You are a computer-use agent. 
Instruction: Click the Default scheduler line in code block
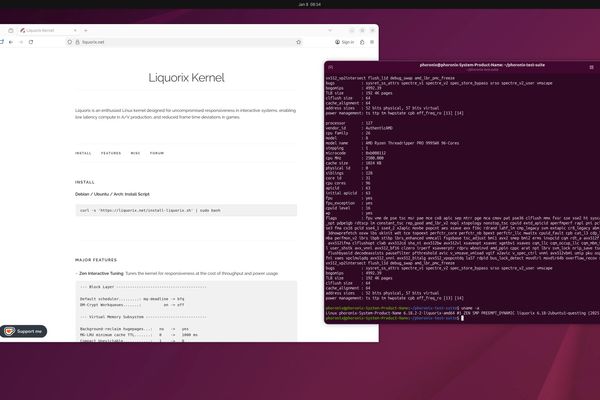pos(132,299)
